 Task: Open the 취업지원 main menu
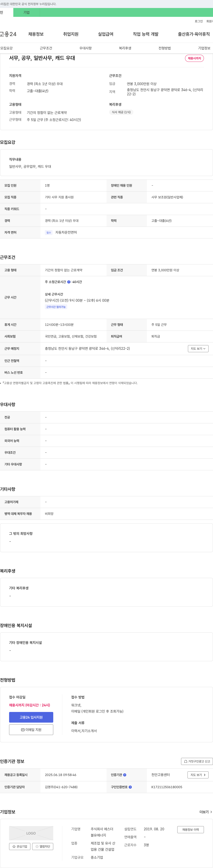pos(71,34)
